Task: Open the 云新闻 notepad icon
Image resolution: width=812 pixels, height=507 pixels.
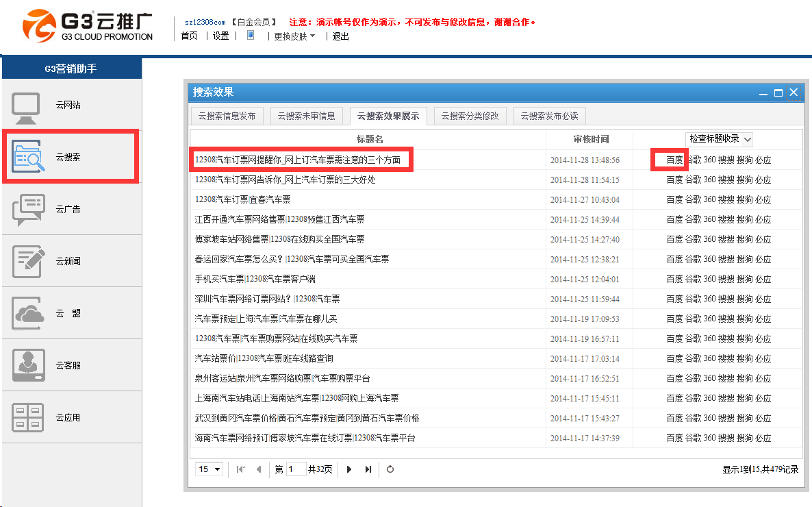Action: tap(29, 261)
